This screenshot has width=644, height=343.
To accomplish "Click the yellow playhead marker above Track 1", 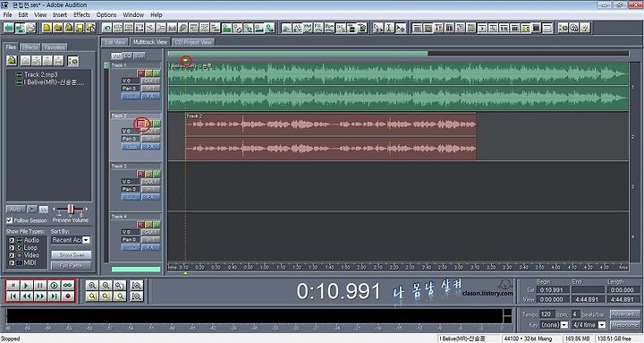I will coord(186,61).
